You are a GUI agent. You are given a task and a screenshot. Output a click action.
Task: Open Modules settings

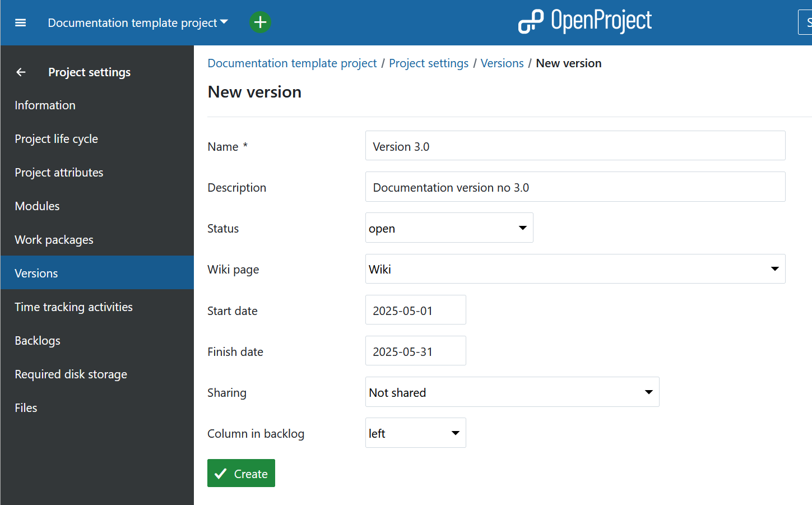(x=97, y=206)
